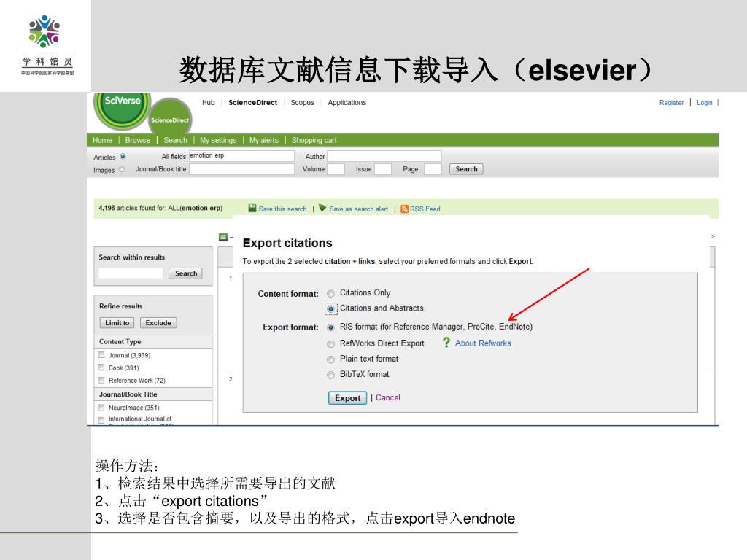Check the International Journal of checkbox

click(101, 420)
